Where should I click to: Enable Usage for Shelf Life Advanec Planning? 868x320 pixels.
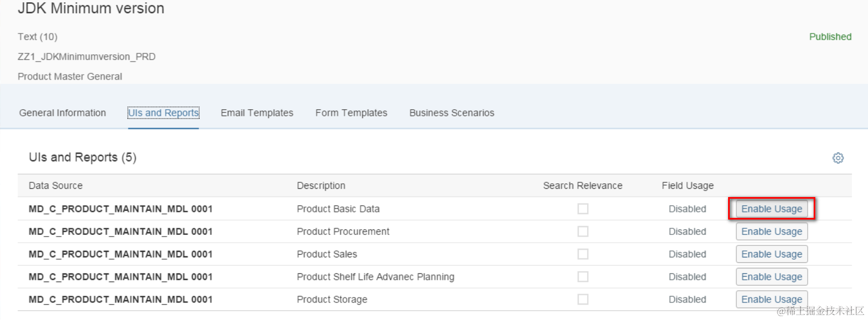771,277
